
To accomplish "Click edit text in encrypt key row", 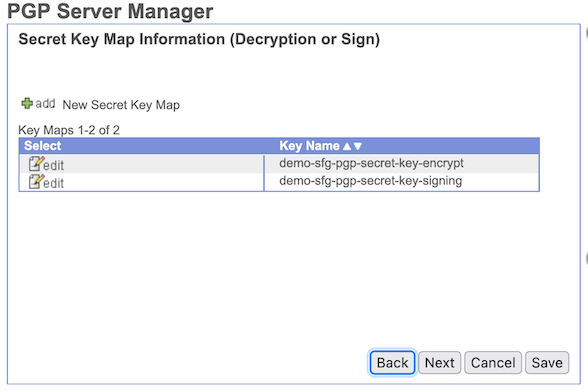I will [x=54, y=165].
